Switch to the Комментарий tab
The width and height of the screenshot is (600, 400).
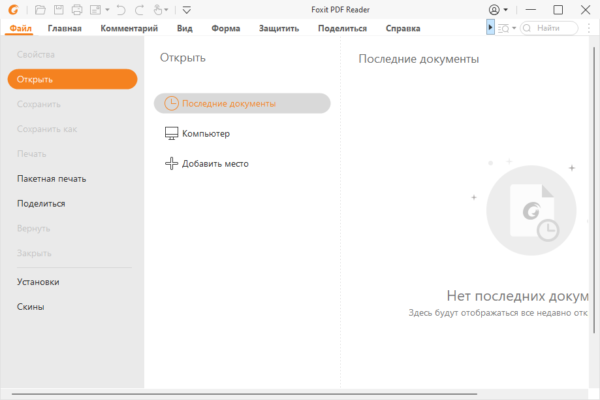pos(129,28)
